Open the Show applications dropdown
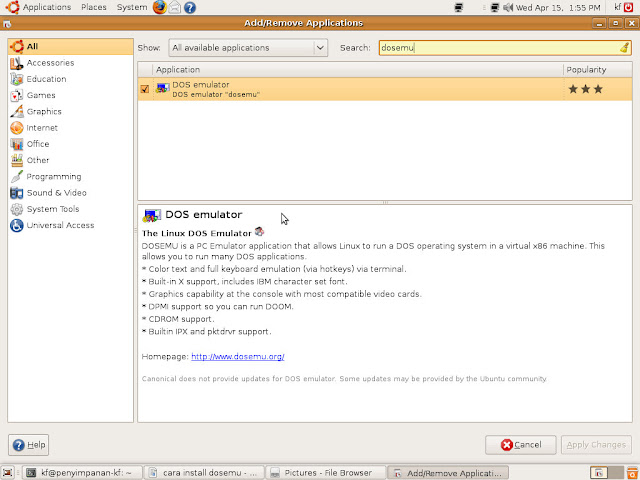 click(x=248, y=48)
